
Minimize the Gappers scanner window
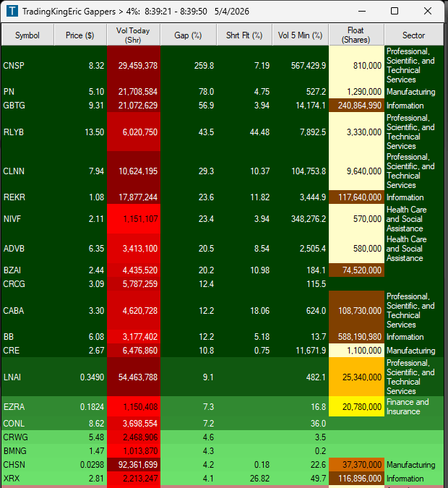click(362, 11)
